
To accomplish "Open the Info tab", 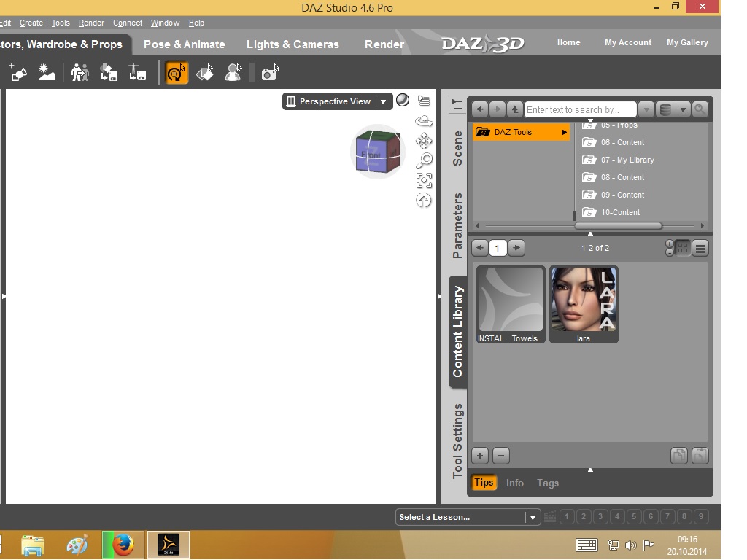I will point(514,483).
